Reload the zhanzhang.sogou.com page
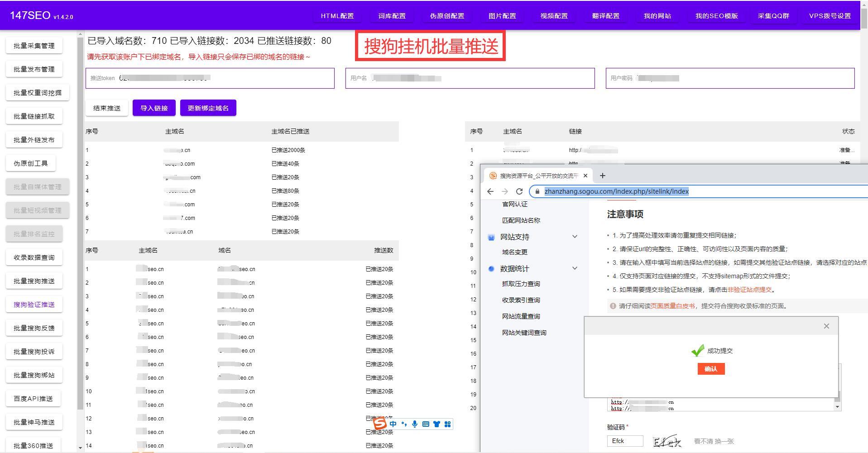The width and height of the screenshot is (868, 453). [x=519, y=191]
